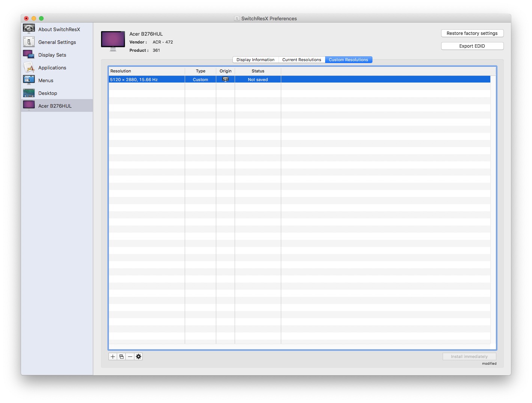
Task: Sort by the Type column header
Action: [200, 71]
